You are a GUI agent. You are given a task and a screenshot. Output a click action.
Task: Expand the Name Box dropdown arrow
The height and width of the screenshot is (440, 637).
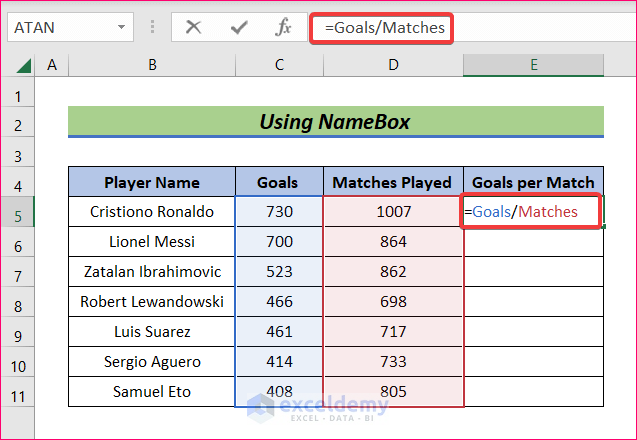122,27
